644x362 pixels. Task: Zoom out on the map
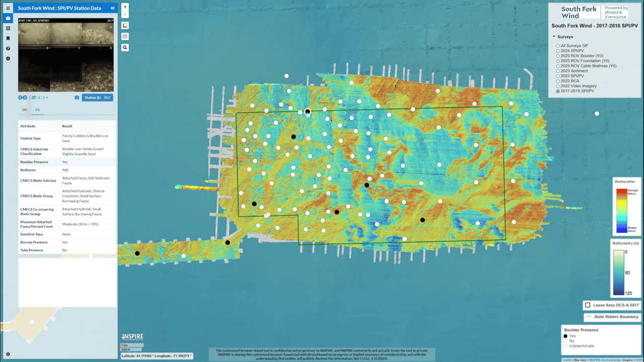pyautogui.click(x=125, y=15)
